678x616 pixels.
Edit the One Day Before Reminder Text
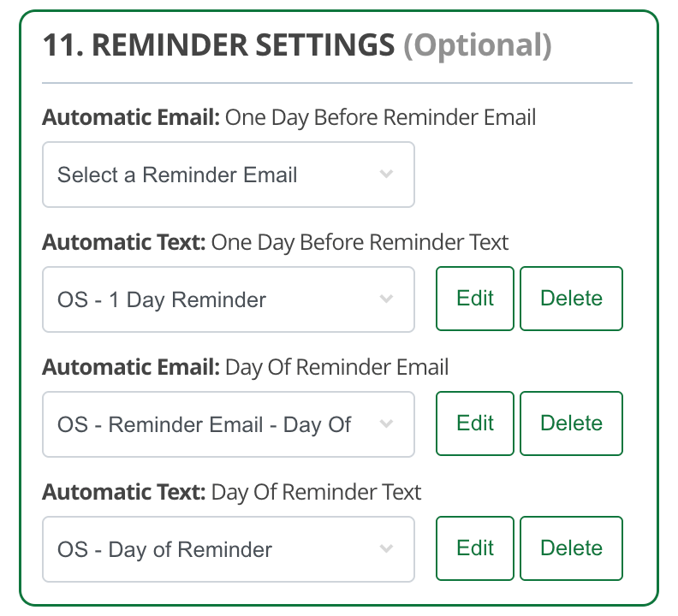click(475, 299)
